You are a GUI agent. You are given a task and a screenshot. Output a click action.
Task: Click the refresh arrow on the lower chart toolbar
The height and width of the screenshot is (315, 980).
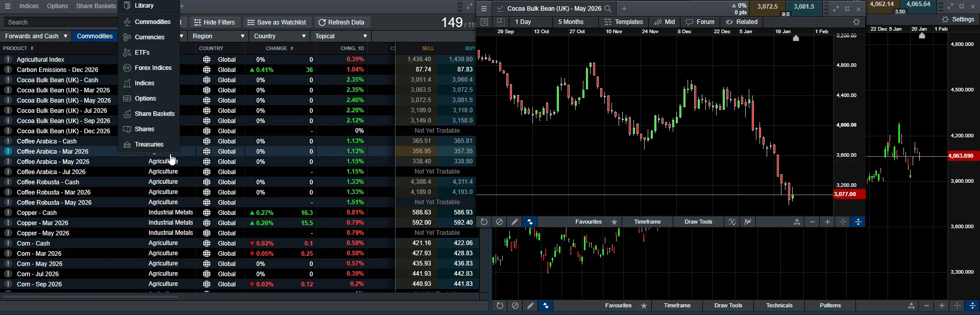click(x=500, y=306)
